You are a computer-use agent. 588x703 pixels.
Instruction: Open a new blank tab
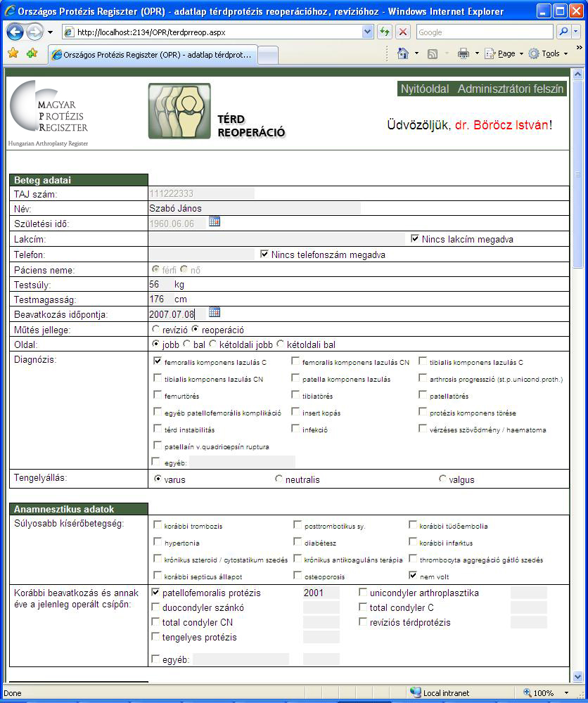pyautogui.click(x=268, y=56)
